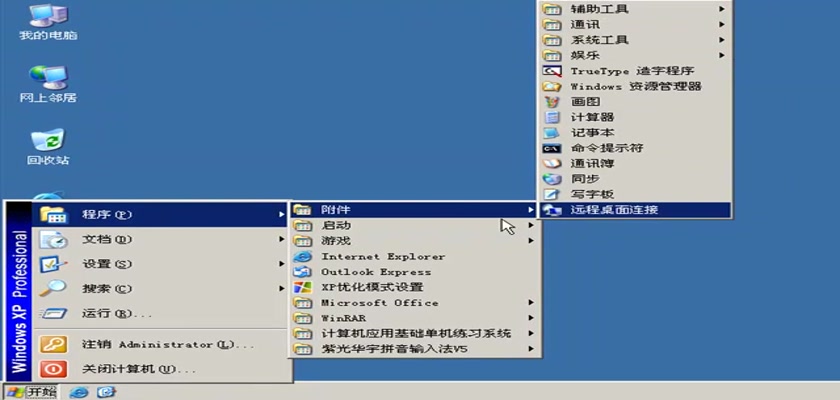Click the magnifier icon next to 搜索
This screenshot has height=400, width=840.
(54, 289)
